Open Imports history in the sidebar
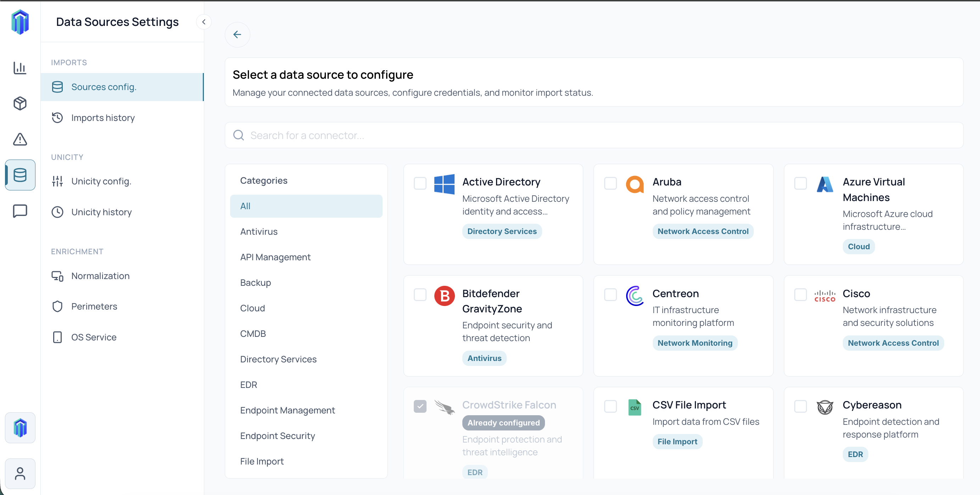Image resolution: width=980 pixels, height=495 pixels. pos(103,118)
